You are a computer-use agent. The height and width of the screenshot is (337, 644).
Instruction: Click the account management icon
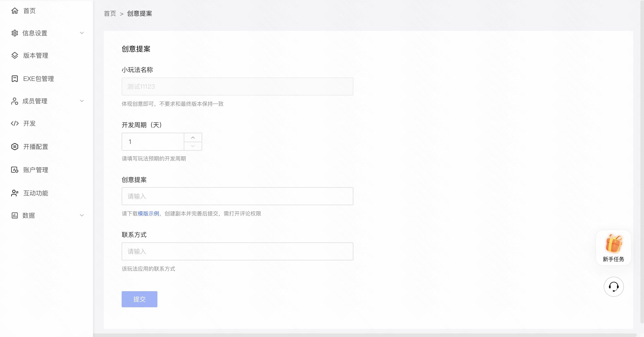pos(15,170)
